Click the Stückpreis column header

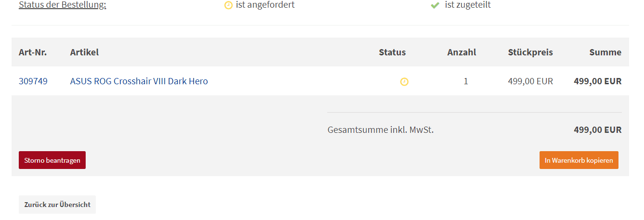[530, 52]
